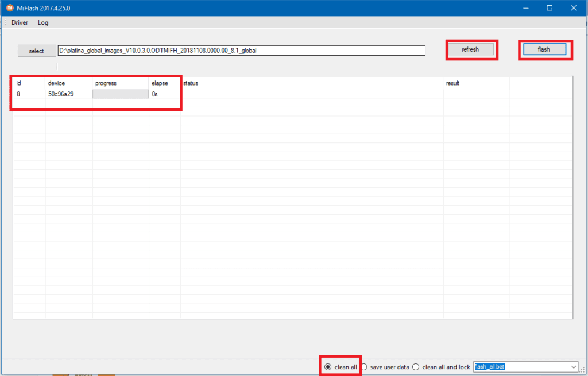Refresh the connected device list
The image size is (588, 376).
(x=471, y=49)
